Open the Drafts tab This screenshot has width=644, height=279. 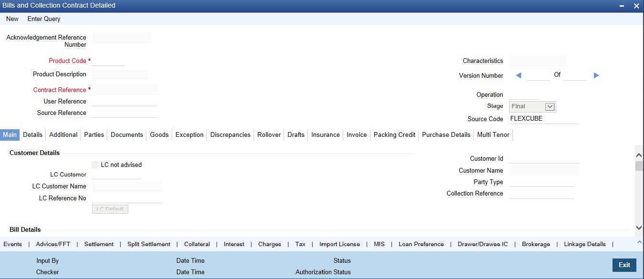tap(296, 134)
